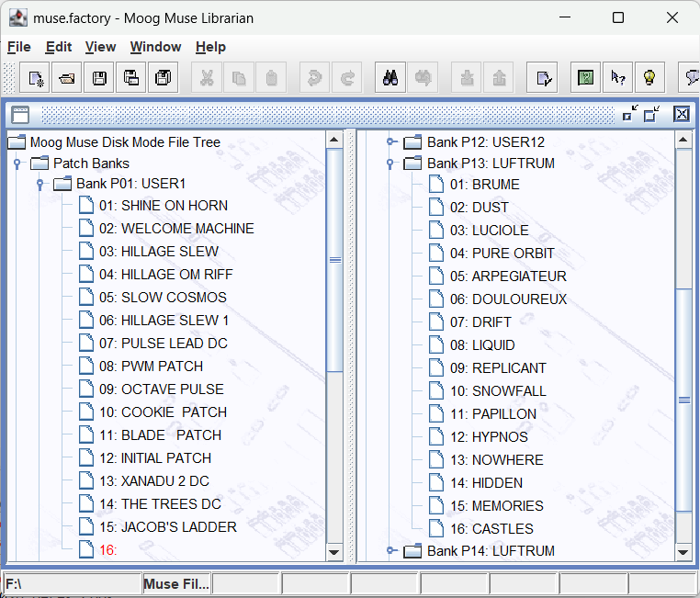Click the New file toolbar icon
The height and width of the screenshot is (598, 700).
36,78
